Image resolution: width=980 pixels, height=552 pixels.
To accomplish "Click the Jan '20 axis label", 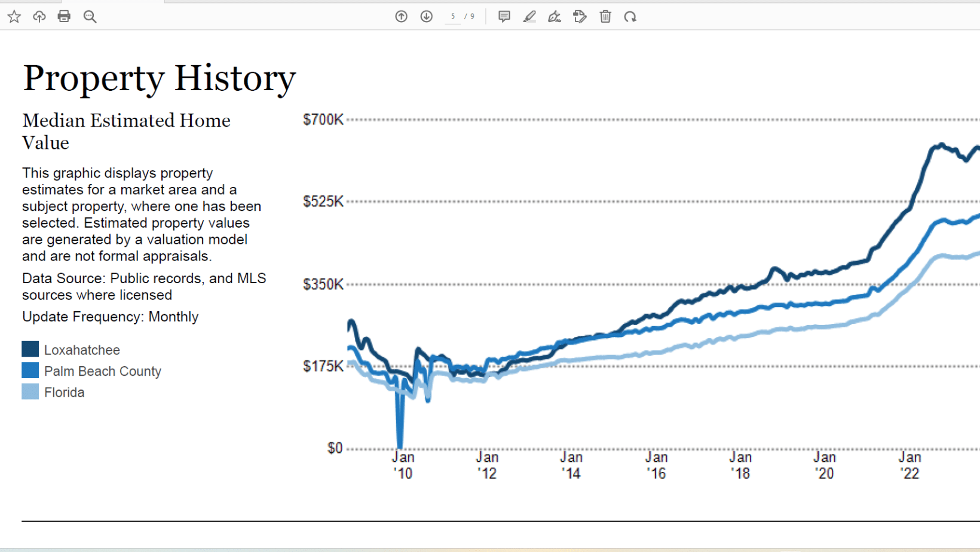I will point(825,465).
